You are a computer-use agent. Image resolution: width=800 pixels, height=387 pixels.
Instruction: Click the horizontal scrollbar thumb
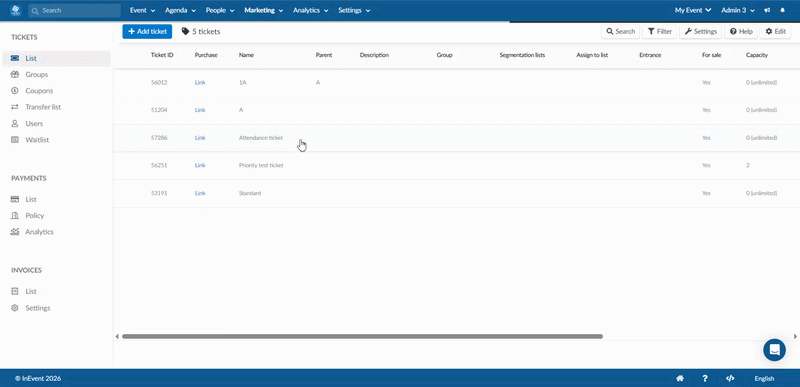click(x=362, y=337)
